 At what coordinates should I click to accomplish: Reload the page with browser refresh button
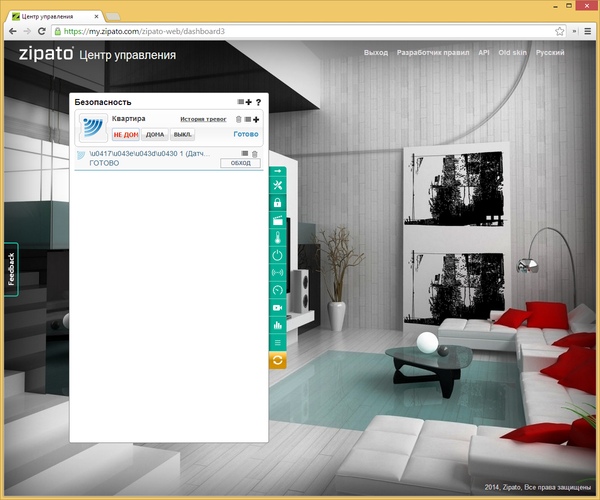click(x=42, y=31)
